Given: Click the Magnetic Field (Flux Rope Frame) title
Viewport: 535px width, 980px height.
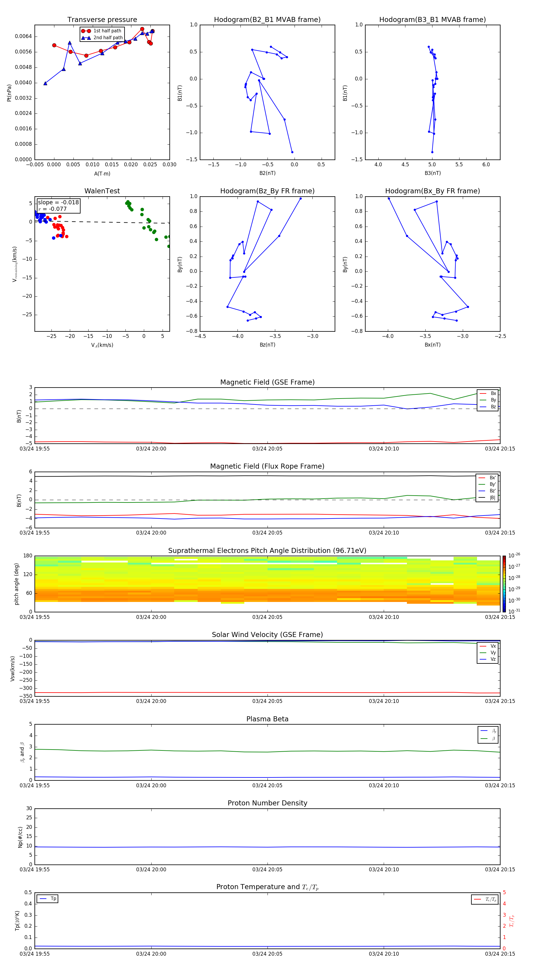Looking at the screenshot, I should 267,467.
